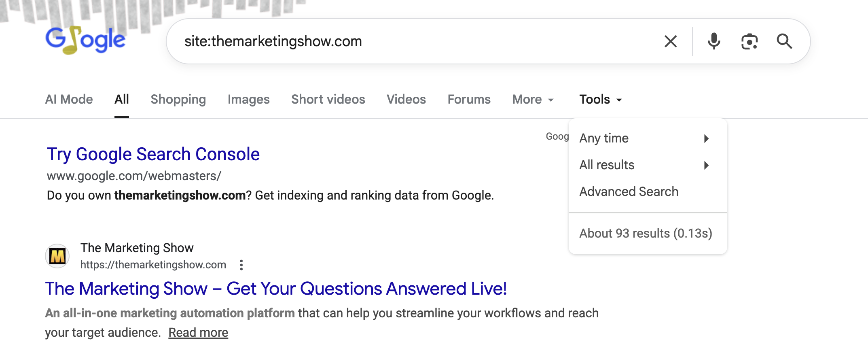The height and width of the screenshot is (357, 868).
Task: Expand the Any time filter submenu
Action: pyautogui.click(x=644, y=138)
